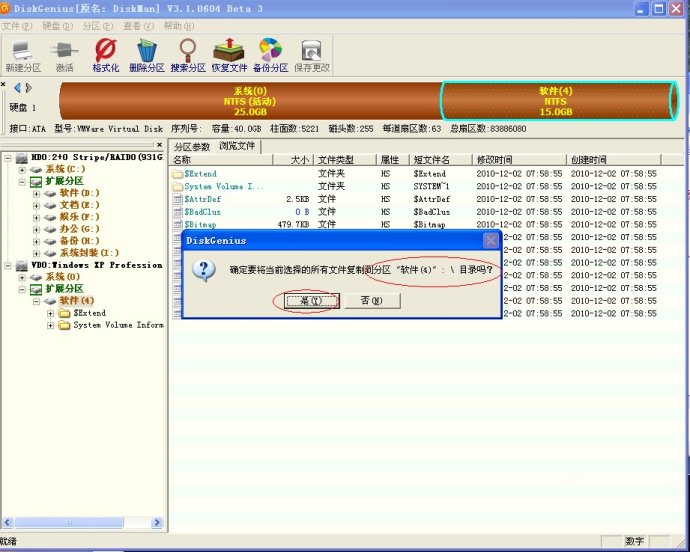Sort file list by 文件类型 column

(345, 159)
